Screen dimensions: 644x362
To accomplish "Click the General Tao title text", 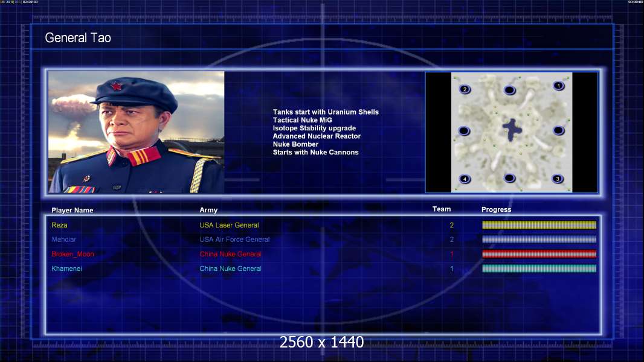I will (x=78, y=38).
